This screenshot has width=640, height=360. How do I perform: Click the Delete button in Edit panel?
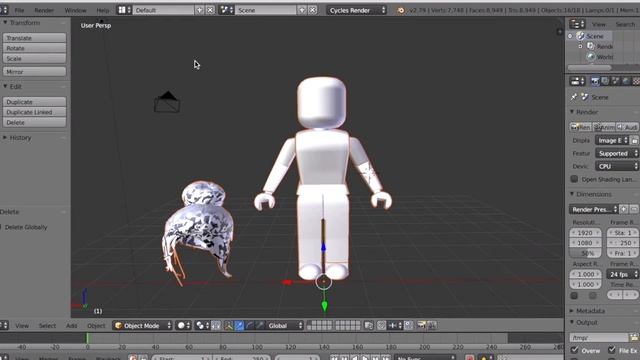pyautogui.click(x=34, y=122)
